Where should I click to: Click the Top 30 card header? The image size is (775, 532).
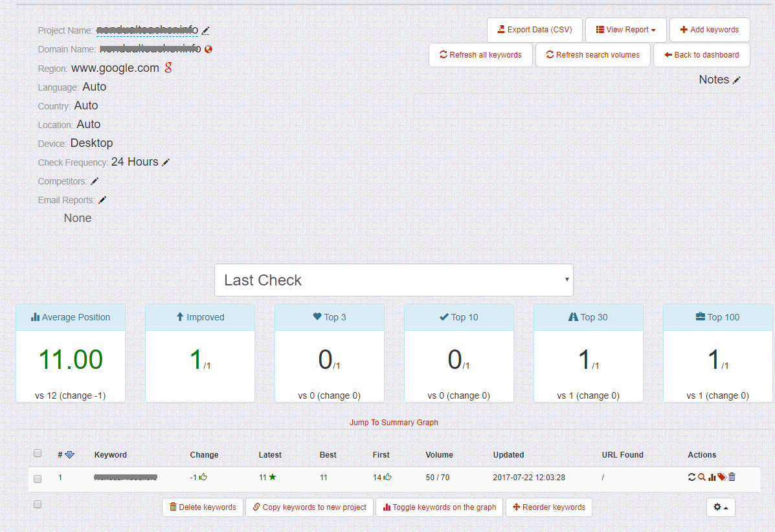[x=589, y=317]
